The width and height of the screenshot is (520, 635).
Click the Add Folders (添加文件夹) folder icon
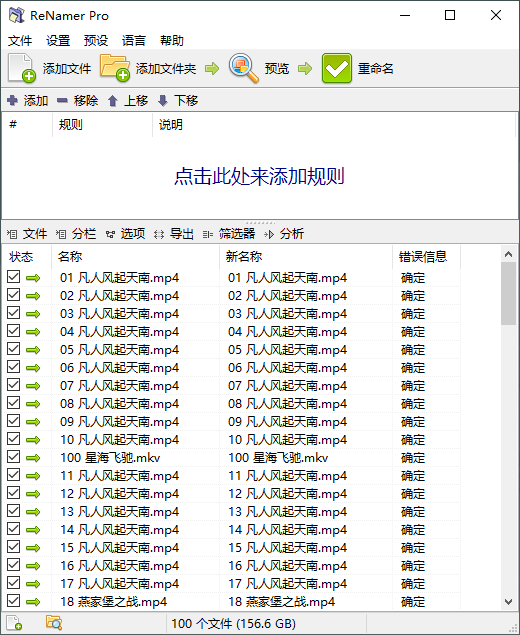point(115,68)
